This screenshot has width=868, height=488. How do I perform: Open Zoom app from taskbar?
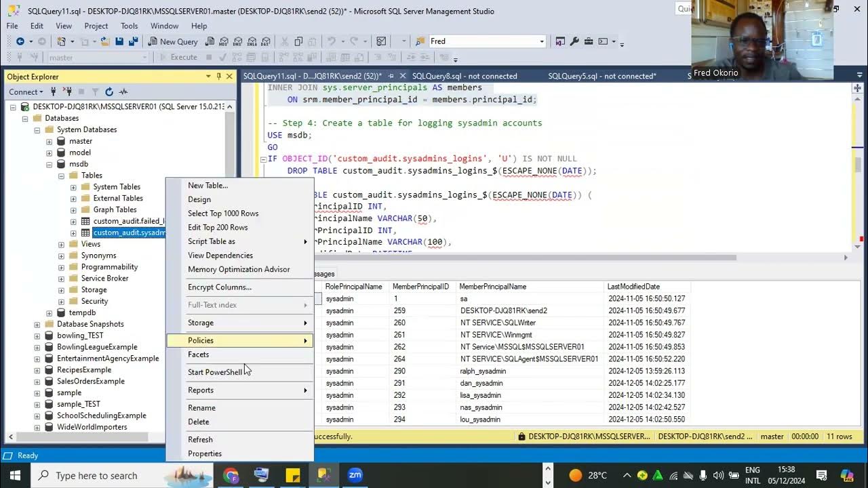(355, 475)
